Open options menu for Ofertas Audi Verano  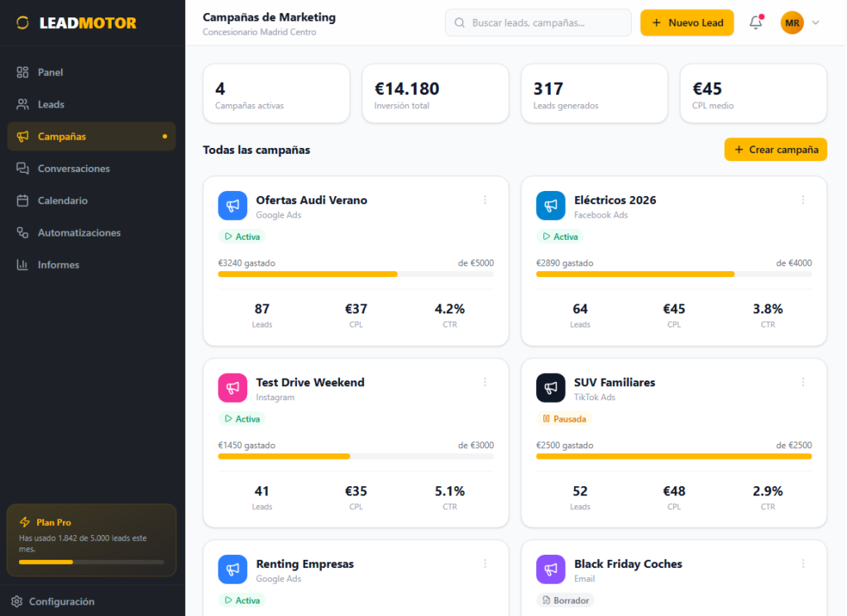(485, 200)
